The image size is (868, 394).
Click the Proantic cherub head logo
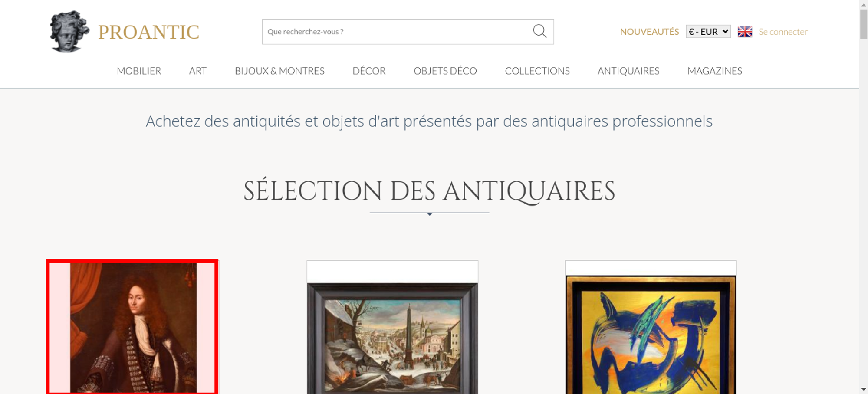pyautogui.click(x=69, y=32)
